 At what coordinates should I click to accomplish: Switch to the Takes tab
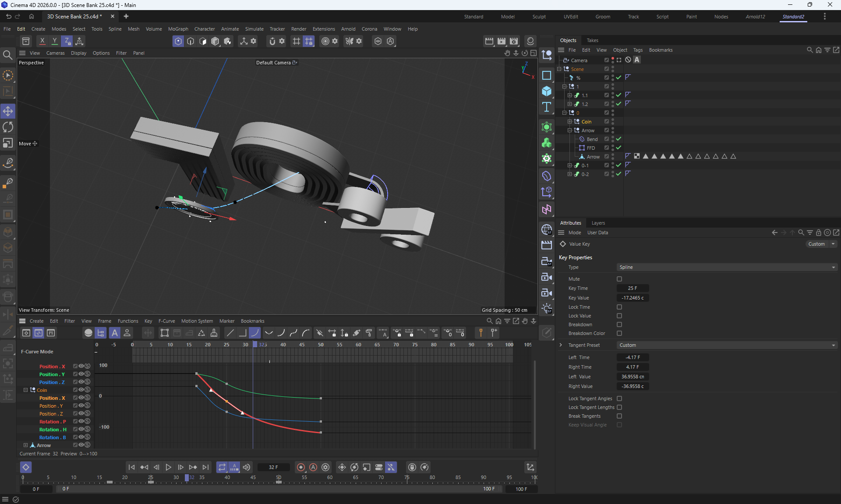[592, 40]
